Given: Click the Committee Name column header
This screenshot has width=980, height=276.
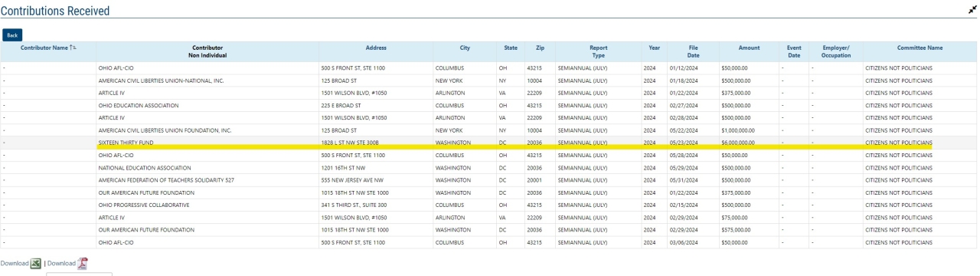Looking at the screenshot, I should click(920, 48).
